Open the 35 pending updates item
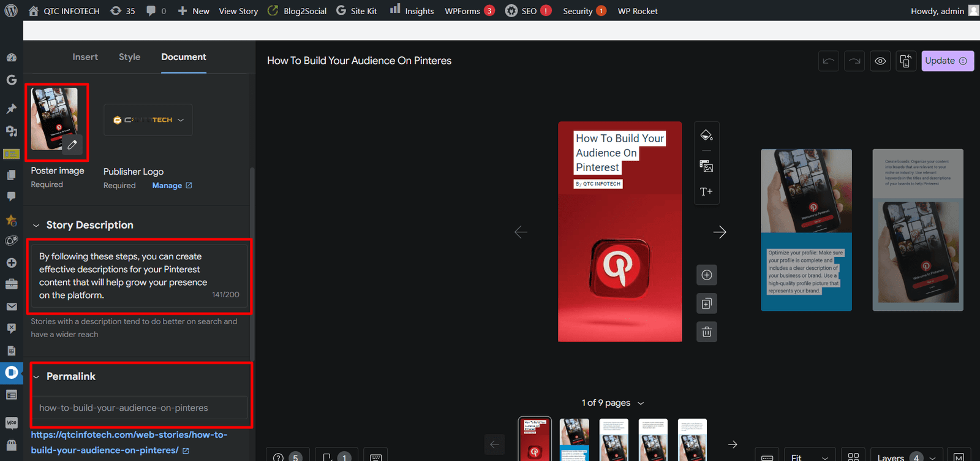The height and width of the screenshot is (461, 980). coord(123,10)
